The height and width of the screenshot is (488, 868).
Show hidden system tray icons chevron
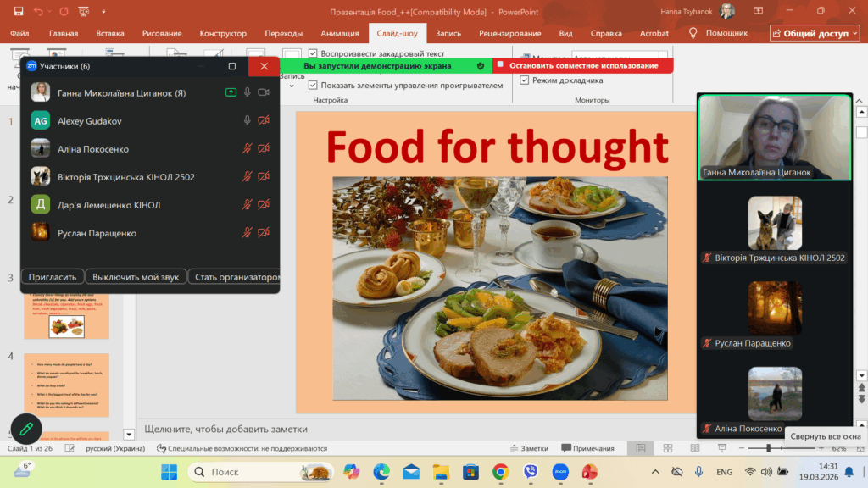coord(654,472)
